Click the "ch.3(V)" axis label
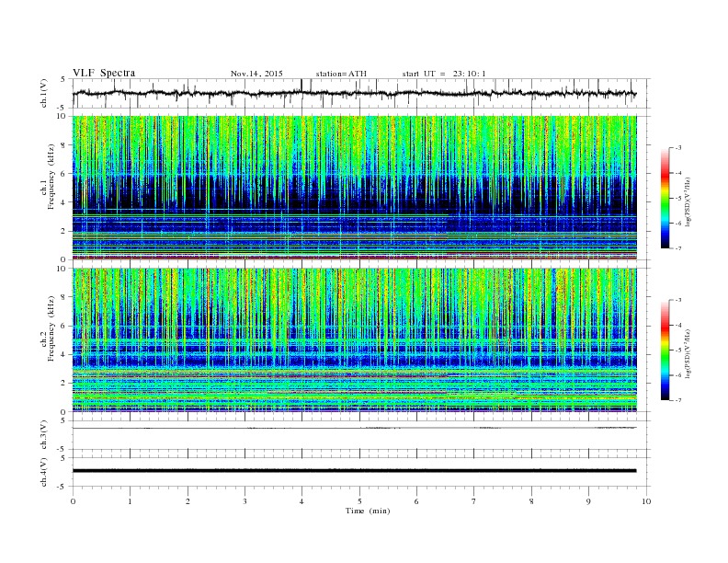 tap(44, 434)
